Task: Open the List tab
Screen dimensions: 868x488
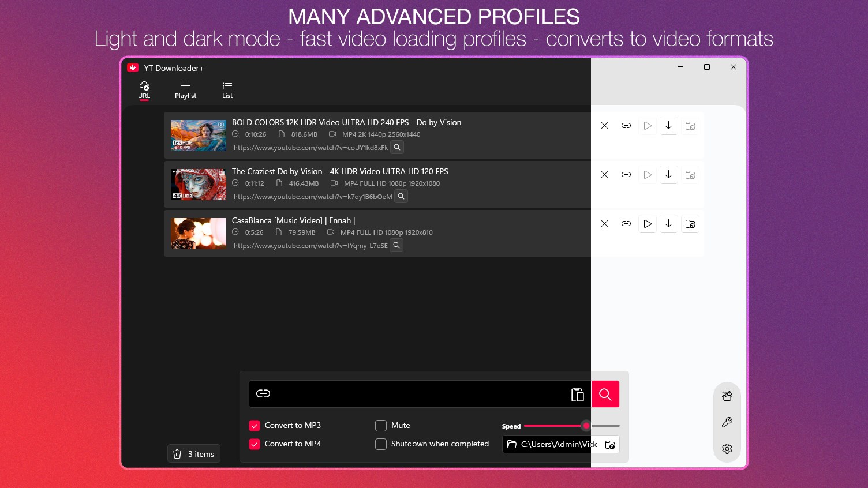Action: tap(227, 90)
